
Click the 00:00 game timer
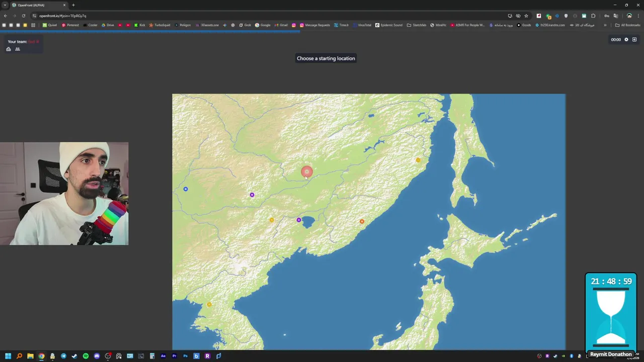click(x=616, y=39)
